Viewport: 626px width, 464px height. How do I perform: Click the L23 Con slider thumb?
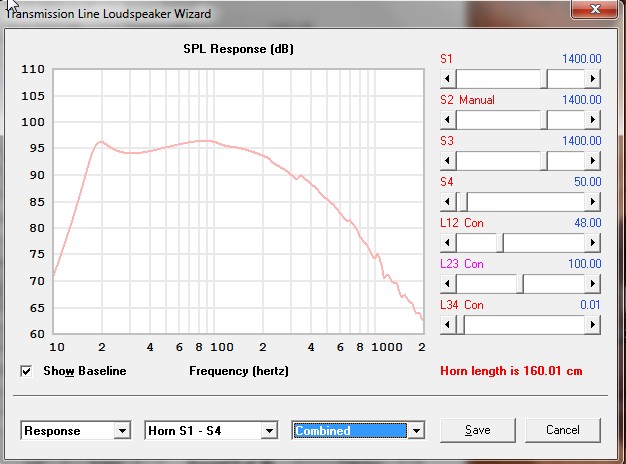tap(520, 284)
